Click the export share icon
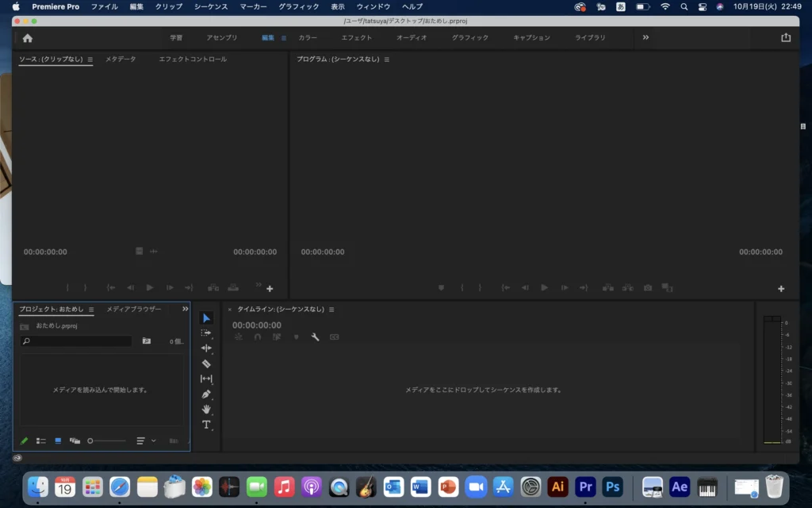Viewport: 812px width, 508px height. coord(786,37)
